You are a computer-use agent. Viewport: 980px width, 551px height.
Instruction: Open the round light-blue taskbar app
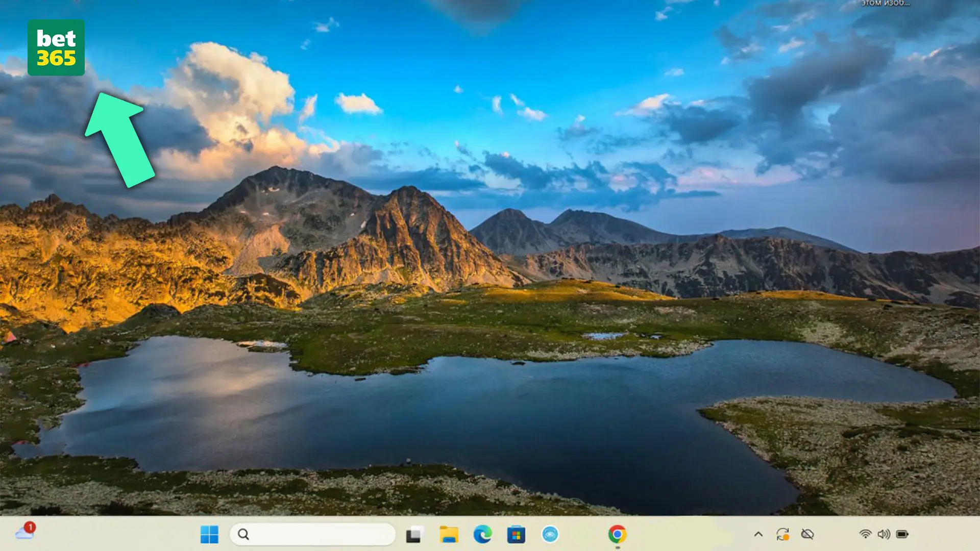tap(550, 534)
